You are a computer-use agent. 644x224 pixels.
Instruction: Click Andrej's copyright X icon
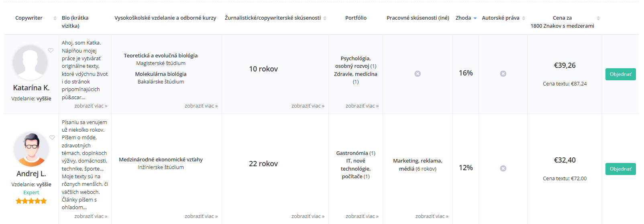click(x=503, y=168)
